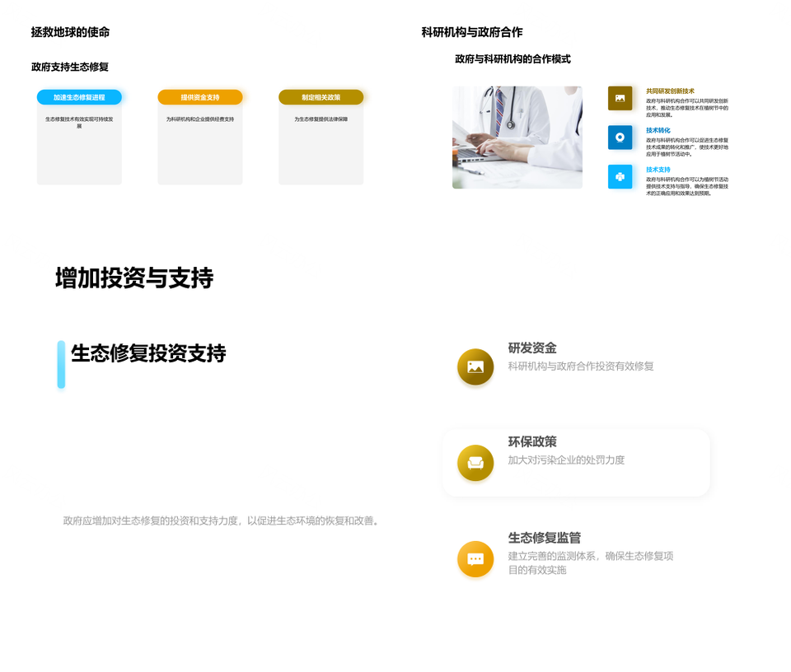This screenshot has height=672, width=791.
Task: Select the 增加投资与支持 heading
Action: click(x=134, y=278)
